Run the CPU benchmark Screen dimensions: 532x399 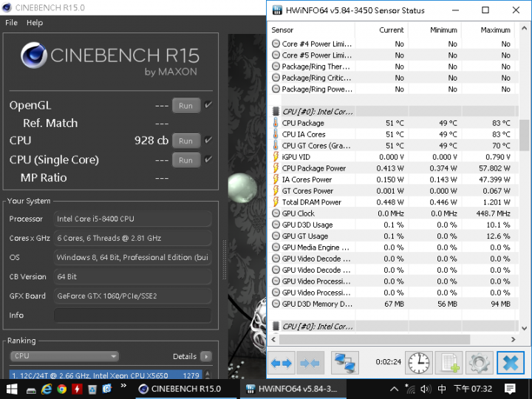pos(186,141)
